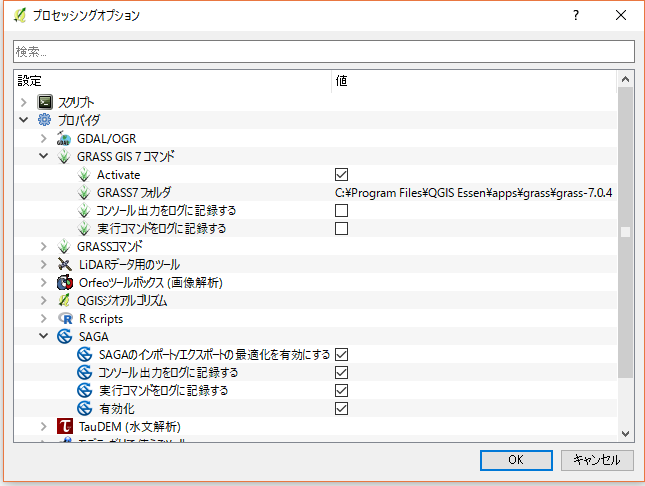Click the GRASS7 folder path value
The image size is (645, 486).
pyautogui.click(x=473, y=193)
